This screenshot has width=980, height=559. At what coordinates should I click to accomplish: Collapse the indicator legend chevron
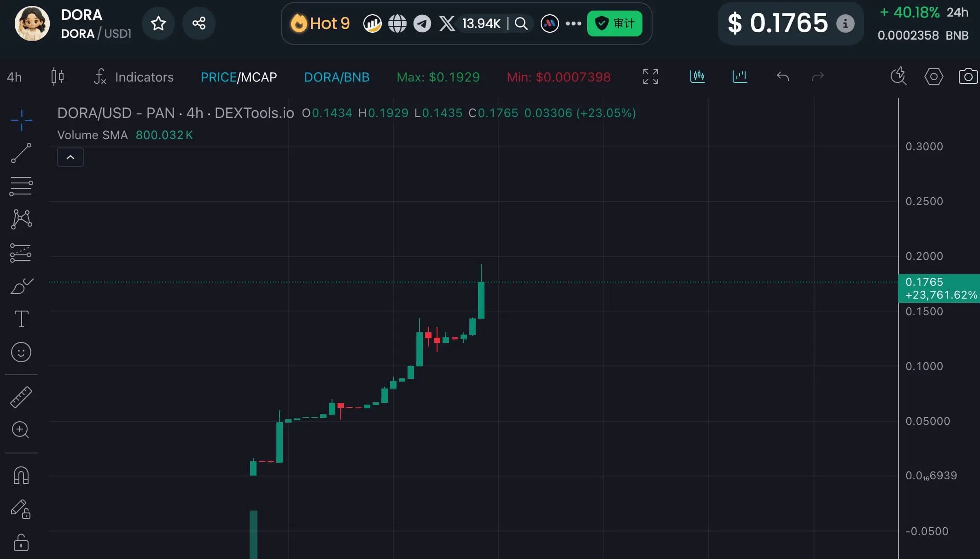pos(70,157)
